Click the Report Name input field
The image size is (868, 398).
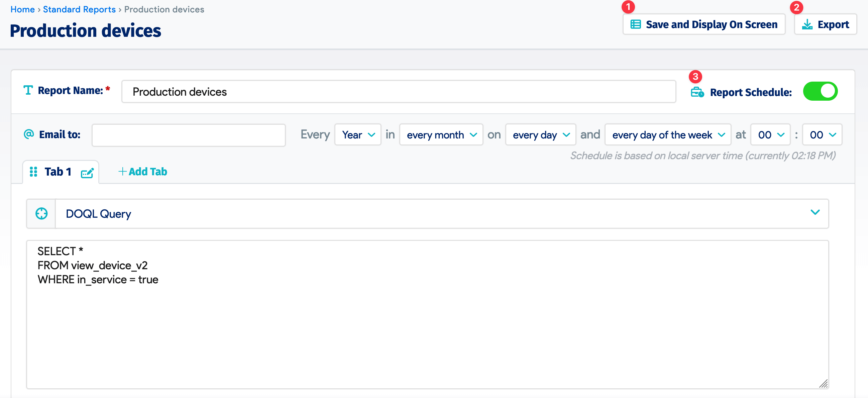tap(399, 92)
